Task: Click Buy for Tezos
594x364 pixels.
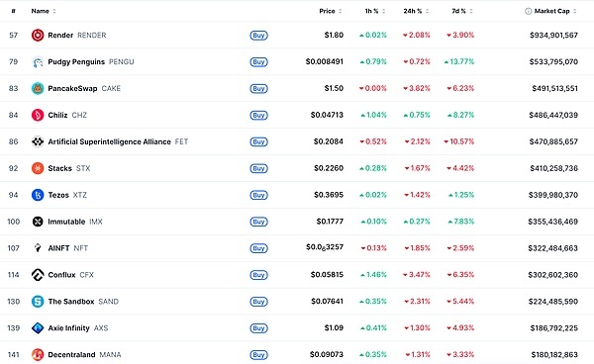Action: pyautogui.click(x=258, y=195)
